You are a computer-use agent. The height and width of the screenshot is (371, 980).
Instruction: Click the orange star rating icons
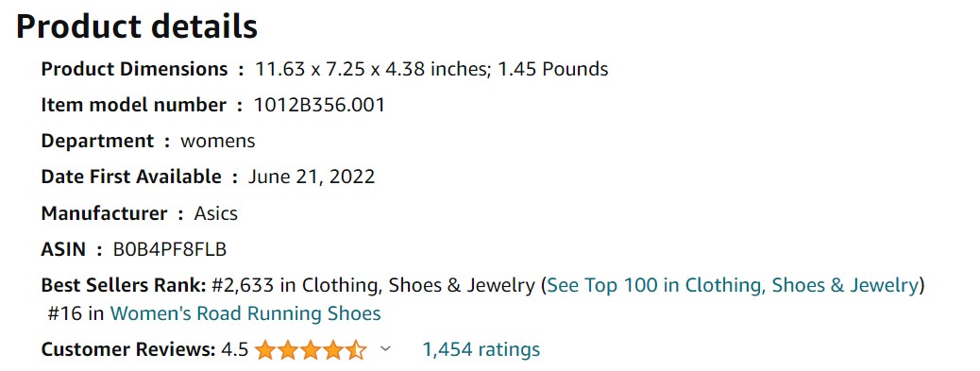click(311, 350)
